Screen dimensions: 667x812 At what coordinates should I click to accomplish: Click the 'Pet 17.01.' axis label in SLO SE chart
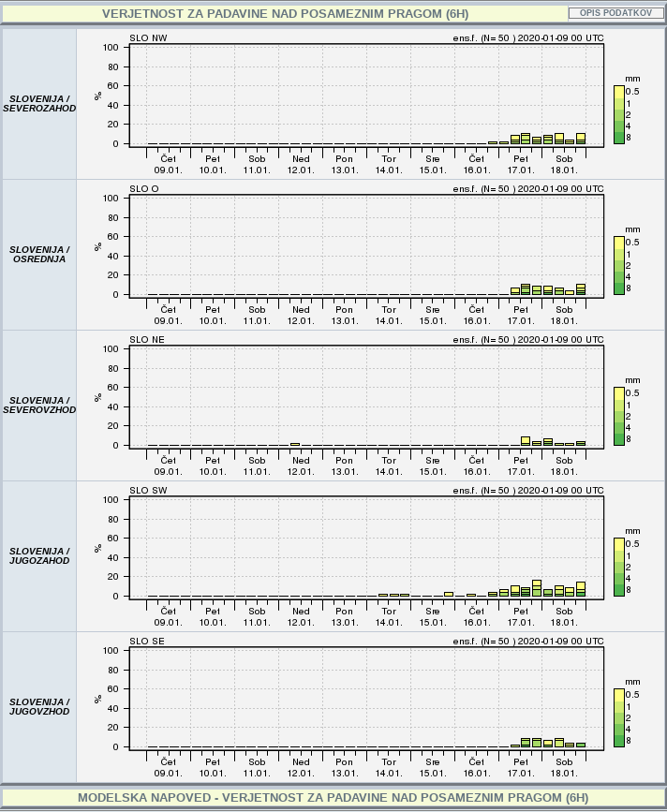[x=521, y=767]
